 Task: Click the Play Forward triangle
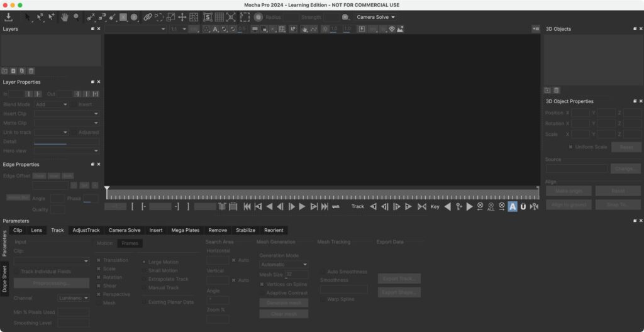pyautogui.click(x=303, y=207)
